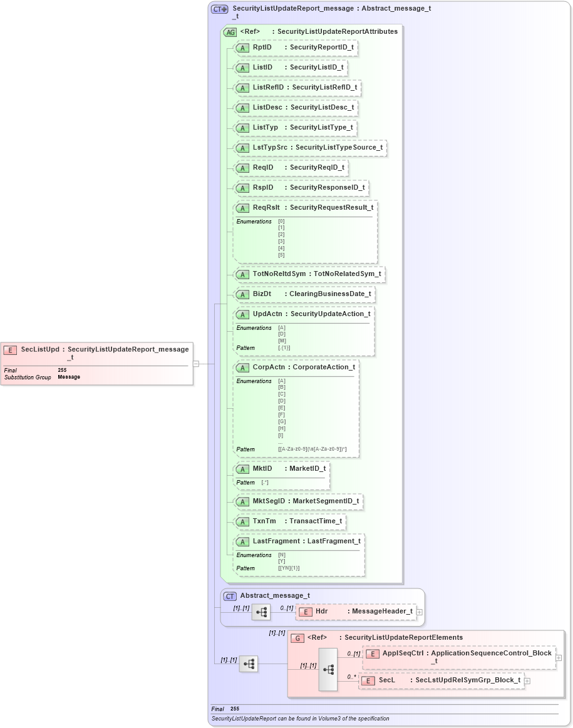Select the E icon on ApplSeqCtrl element

(x=372, y=653)
